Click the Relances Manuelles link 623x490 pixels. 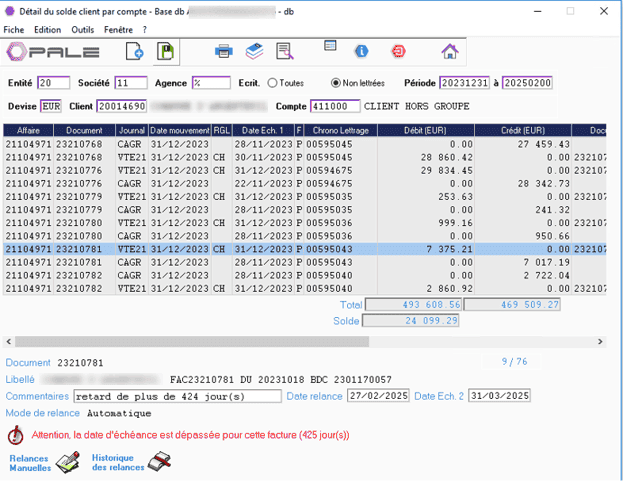coord(30,463)
